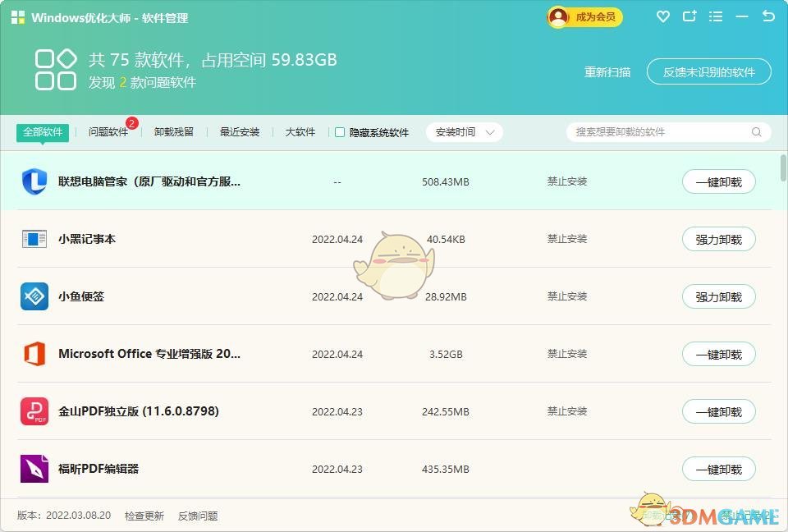
Task: Click 一键卸载 for 联想电脑管家
Action: (718, 181)
